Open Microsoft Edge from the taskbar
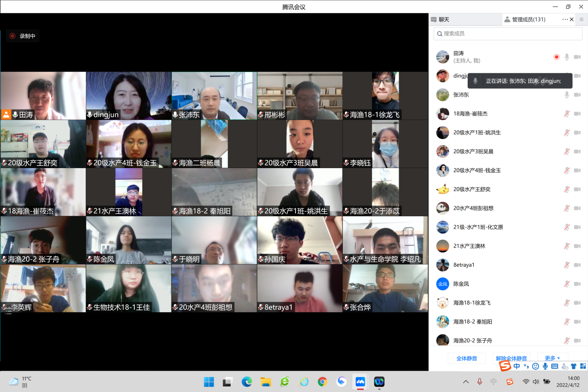This screenshot has height=392, width=588. 246,382
